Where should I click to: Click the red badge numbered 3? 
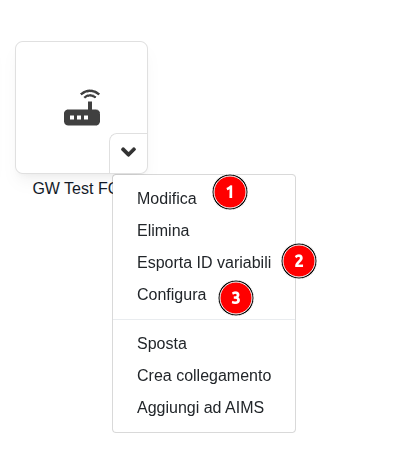(x=236, y=298)
